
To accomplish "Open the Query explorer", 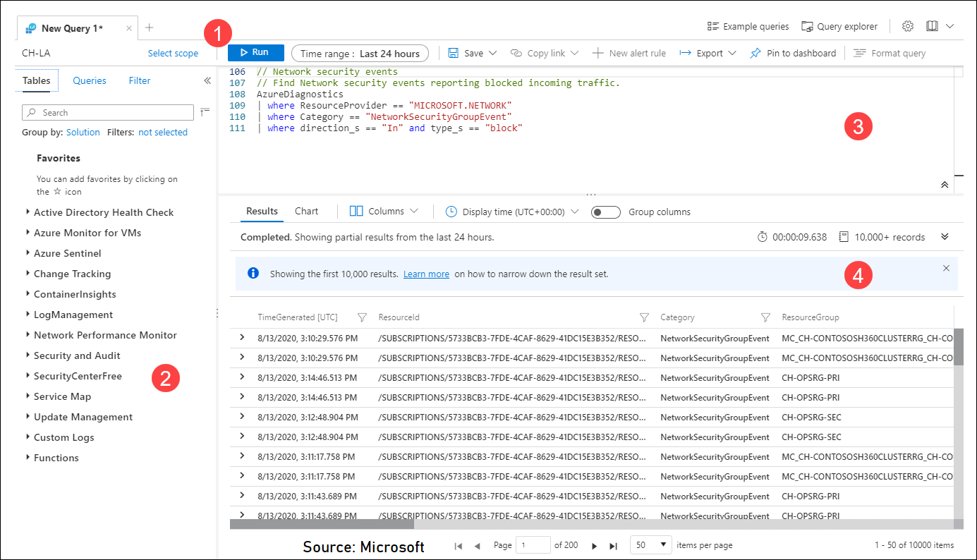I will click(x=839, y=26).
